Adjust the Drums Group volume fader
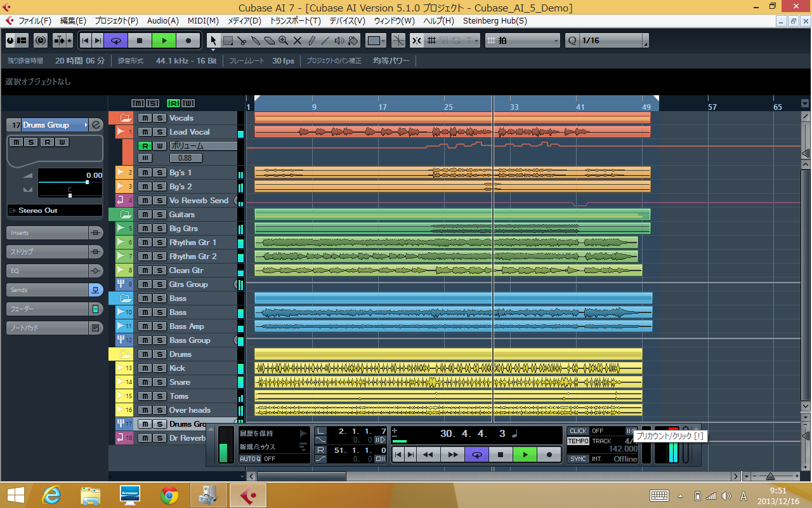The width and height of the screenshot is (812, 508). [87, 182]
